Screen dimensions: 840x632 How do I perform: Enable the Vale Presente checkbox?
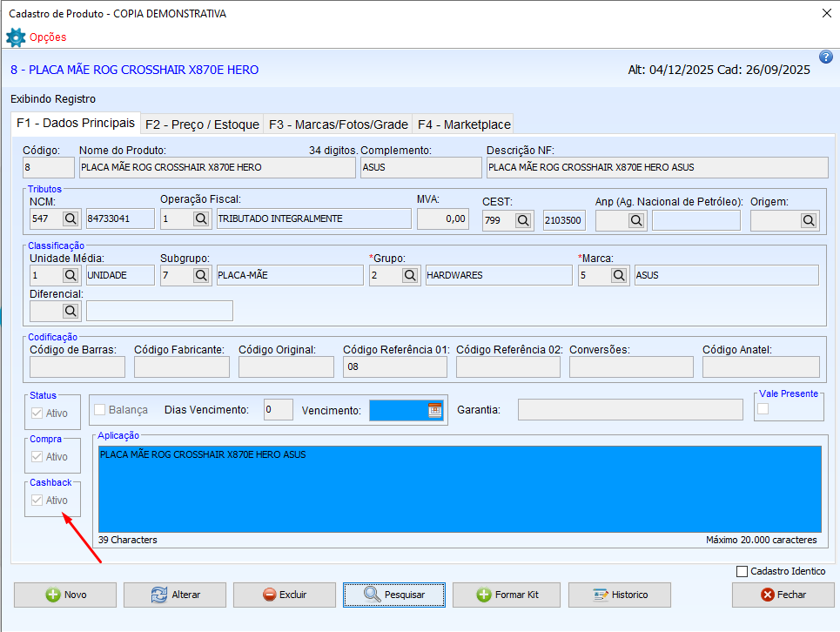[x=763, y=409]
